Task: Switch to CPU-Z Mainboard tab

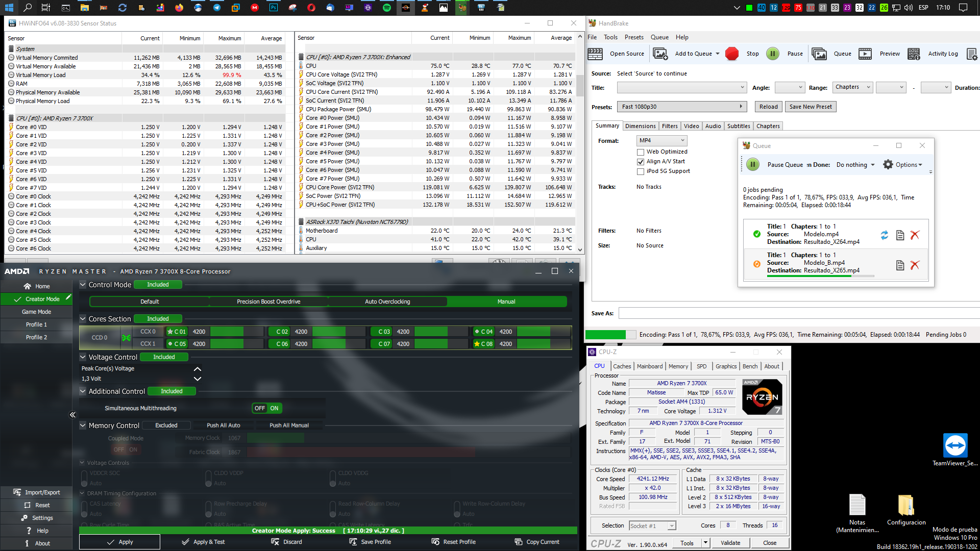Action: tap(649, 366)
